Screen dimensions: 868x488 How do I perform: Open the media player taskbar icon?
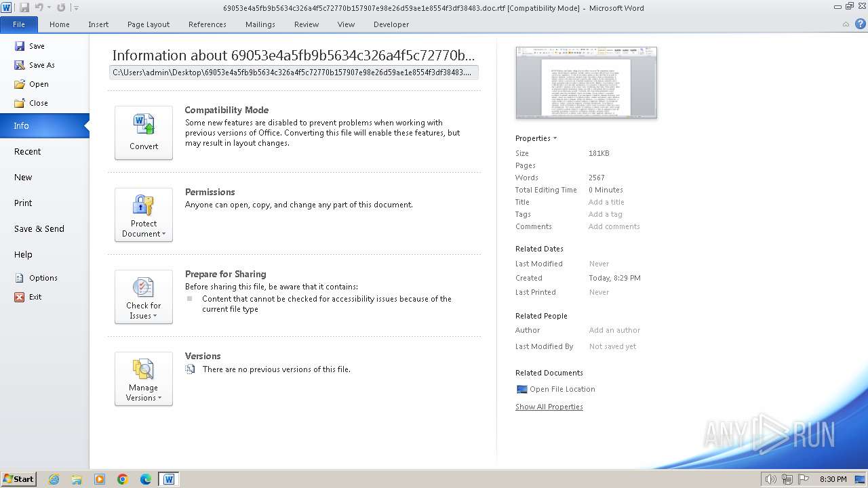coord(100,479)
